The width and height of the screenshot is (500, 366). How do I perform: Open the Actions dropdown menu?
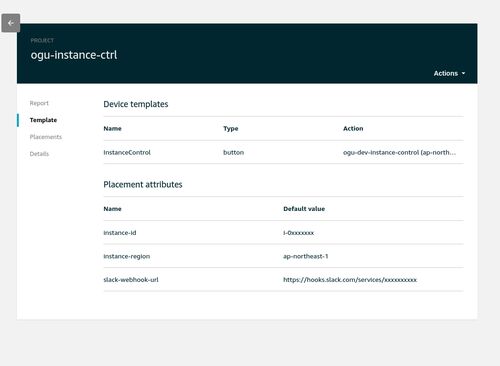pos(449,73)
